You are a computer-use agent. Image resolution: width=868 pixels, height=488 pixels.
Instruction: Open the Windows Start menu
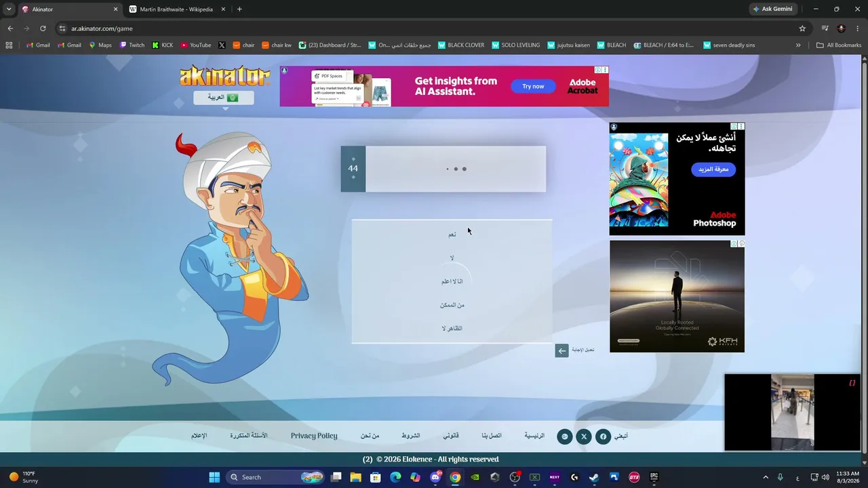pyautogui.click(x=214, y=477)
